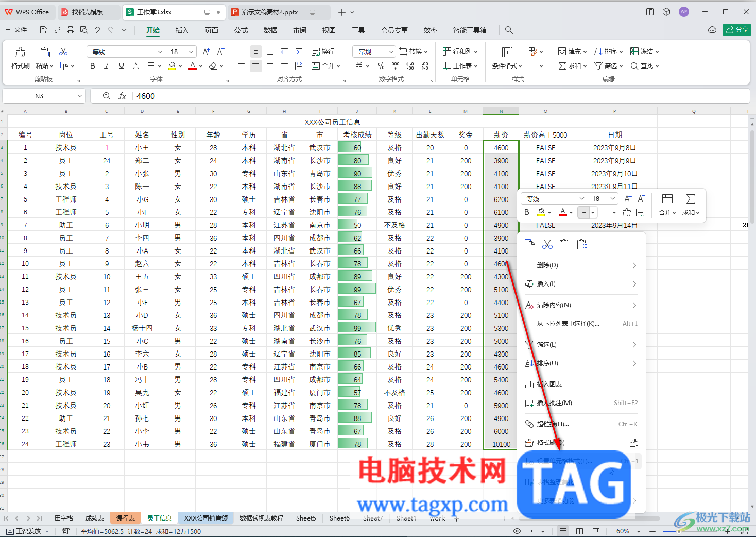Screen dimensions: 756x537
Task: Increase font size in the ribbon
Action: [x=206, y=52]
